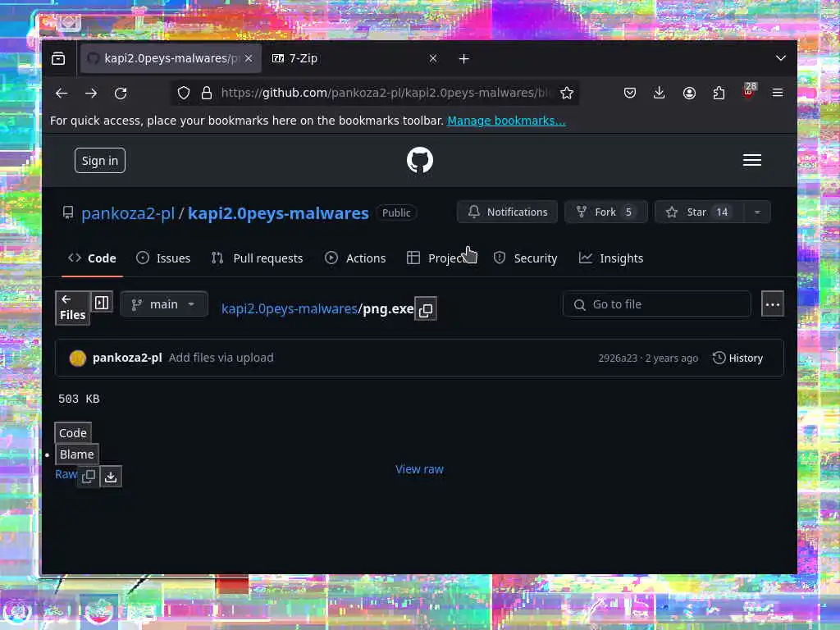Select the Code view button
Screen dimensions: 840x630
tap(73, 433)
